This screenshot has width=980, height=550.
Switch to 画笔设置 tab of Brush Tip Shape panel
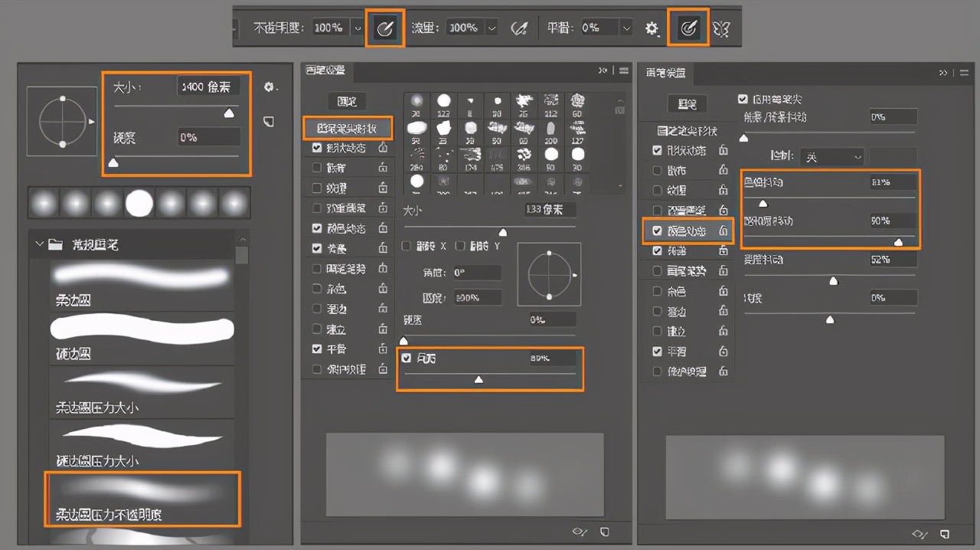point(325,70)
